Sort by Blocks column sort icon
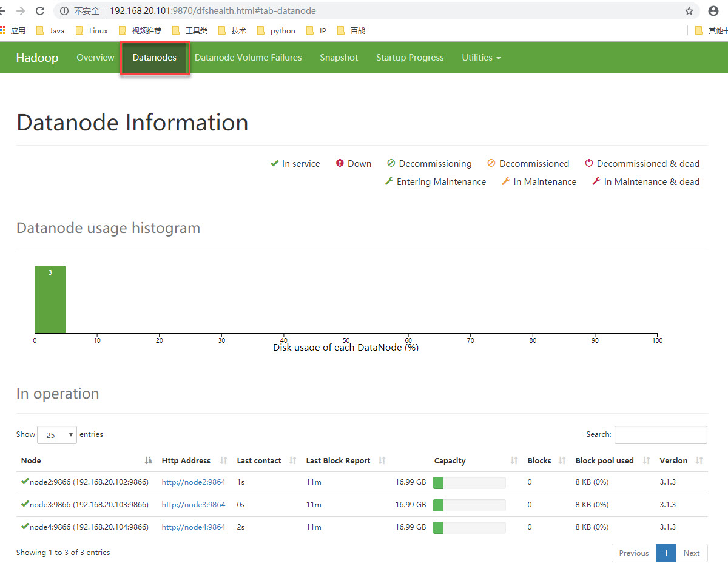This screenshot has width=728, height=566. (x=562, y=461)
